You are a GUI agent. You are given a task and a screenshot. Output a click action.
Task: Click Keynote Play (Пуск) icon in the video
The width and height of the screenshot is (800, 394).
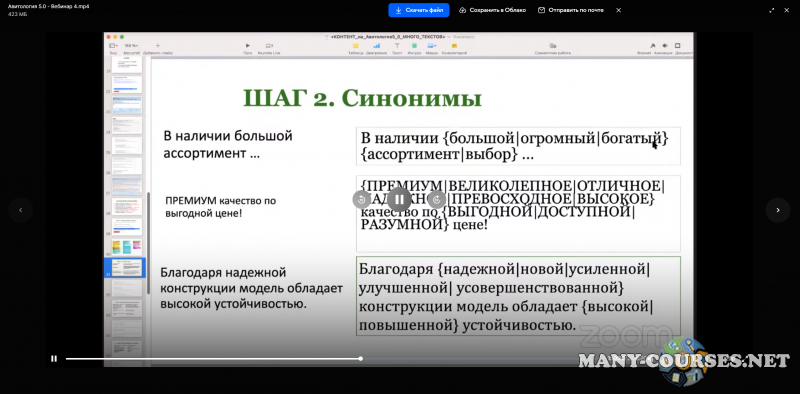tap(248, 46)
